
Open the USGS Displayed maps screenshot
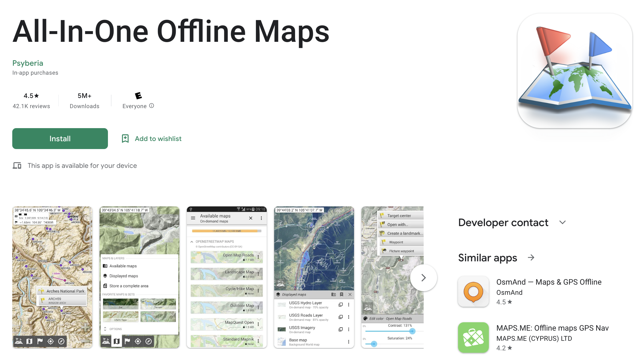pyautogui.click(x=314, y=277)
